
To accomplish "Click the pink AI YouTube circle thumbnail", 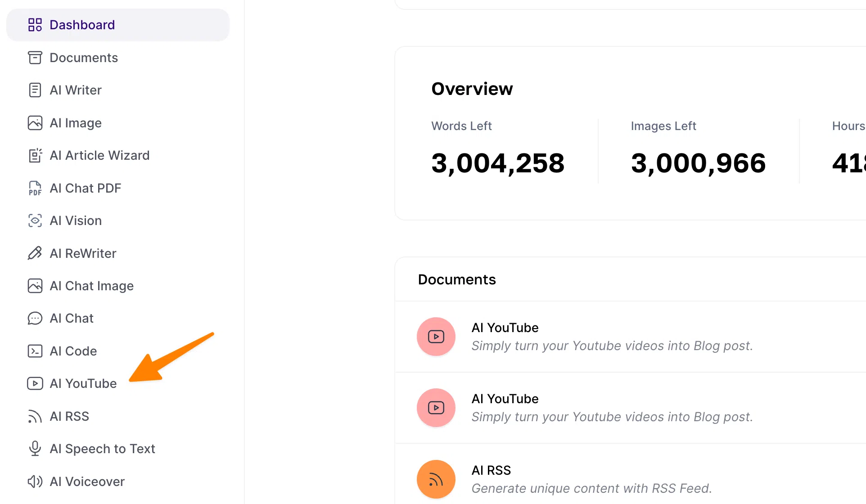I will (x=435, y=336).
